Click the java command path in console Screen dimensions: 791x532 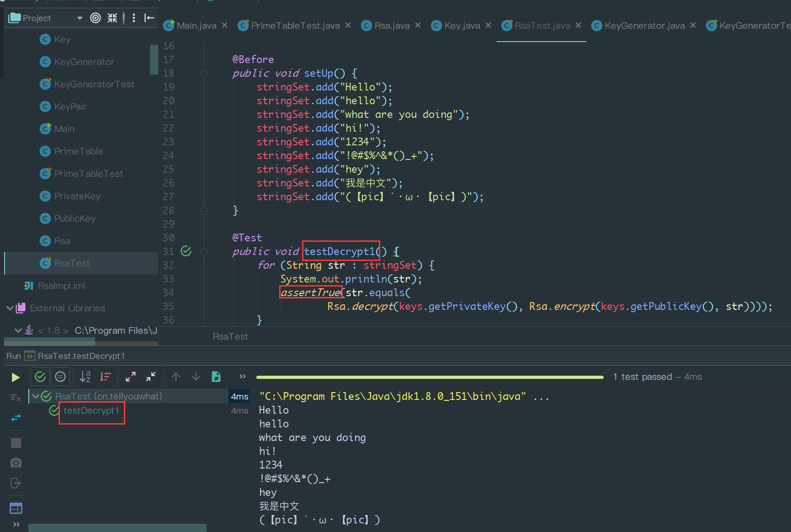393,396
